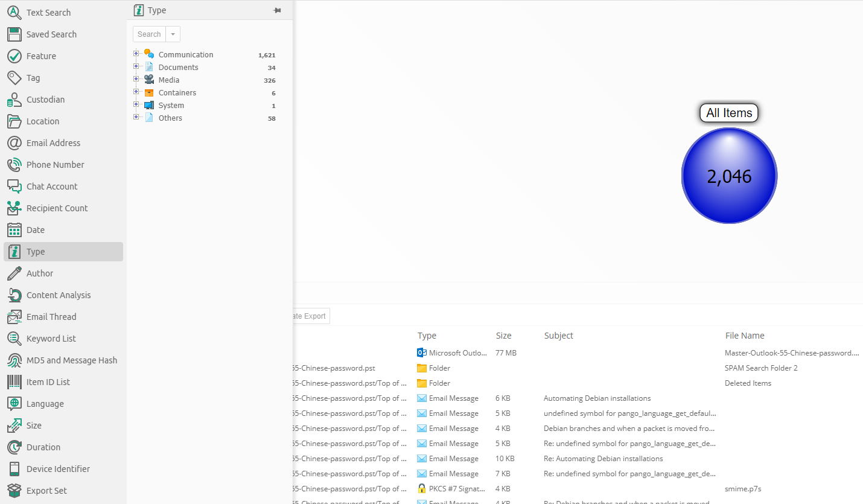Sort results by the Subject column header

coord(558,336)
